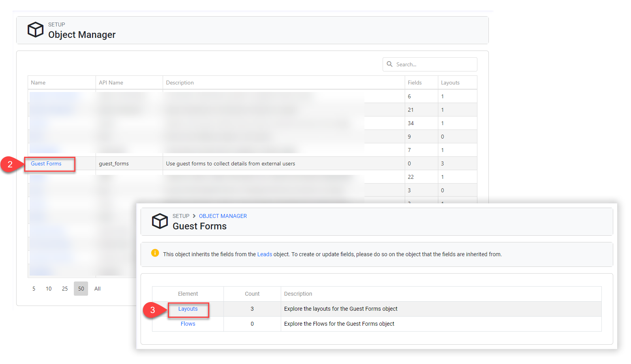The width and height of the screenshot is (631, 364).
Task: Click the red step 2 marker
Action: (10, 164)
